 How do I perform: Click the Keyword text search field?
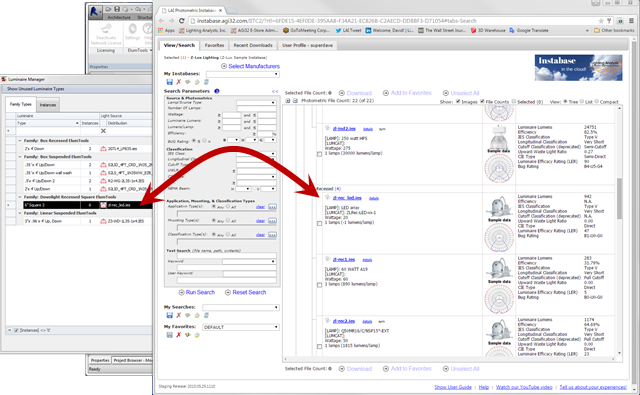coord(249,261)
